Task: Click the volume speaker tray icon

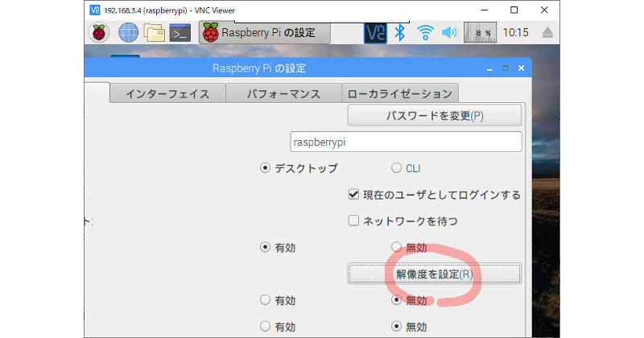Action: tap(450, 33)
